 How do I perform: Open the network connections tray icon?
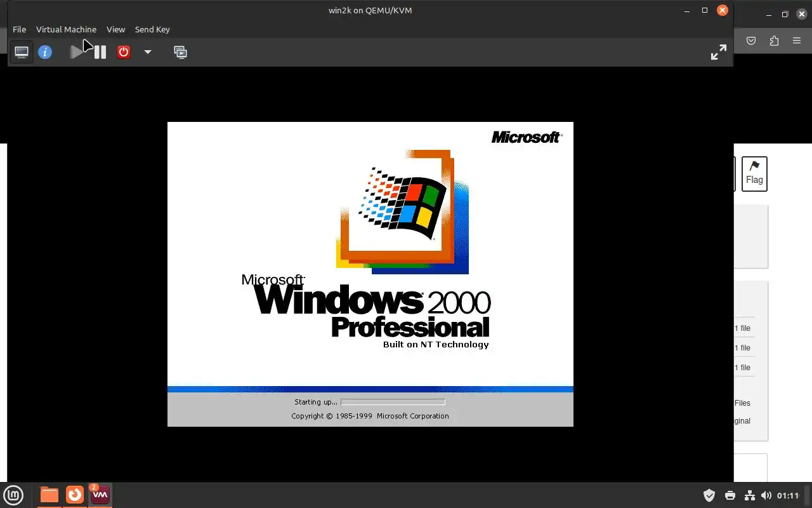[749, 495]
